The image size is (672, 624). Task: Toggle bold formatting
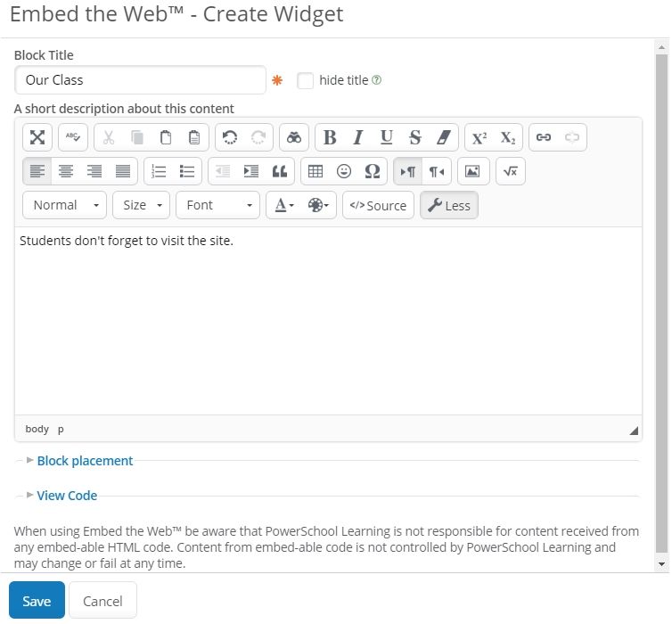(x=330, y=137)
